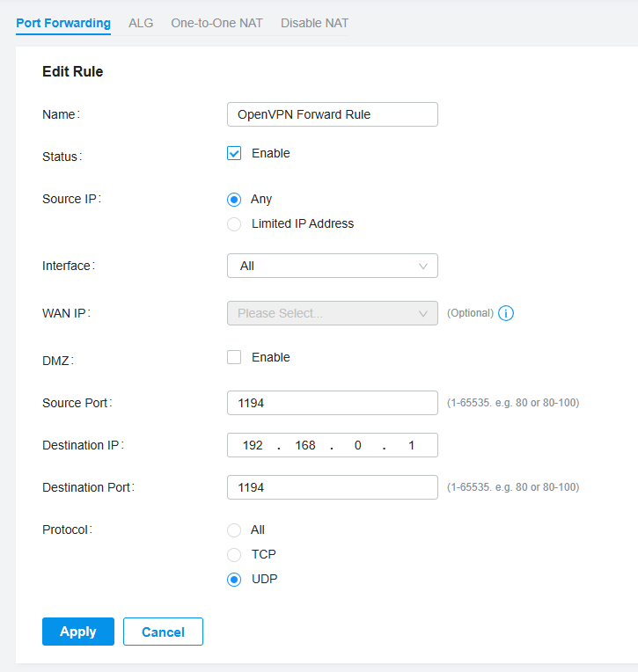Screen dimensions: 638x672
Task: Expand the WAN IP Please Select dropdown
Action: click(333, 313)
